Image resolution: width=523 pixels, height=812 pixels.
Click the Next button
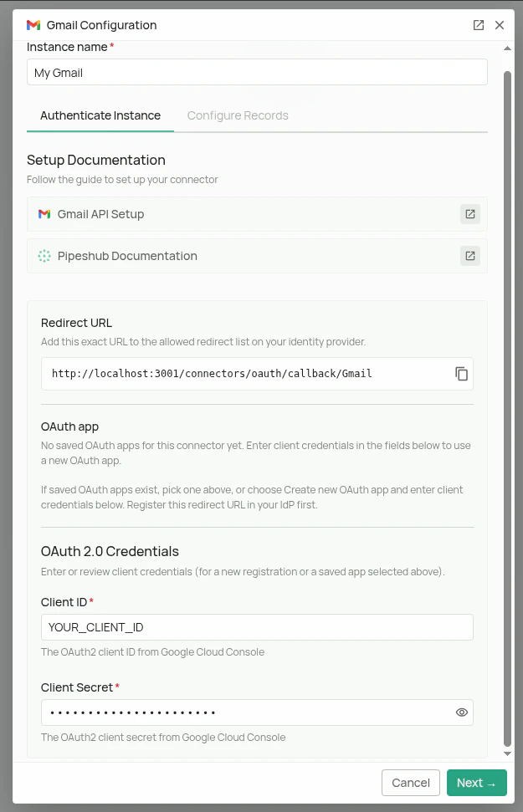pyautogui.click(x=476, y=783)
